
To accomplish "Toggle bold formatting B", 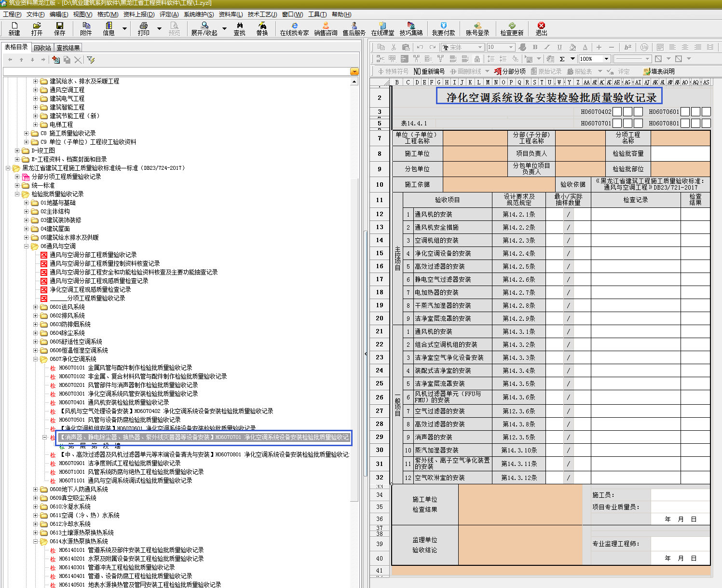I will coord(535,47).
